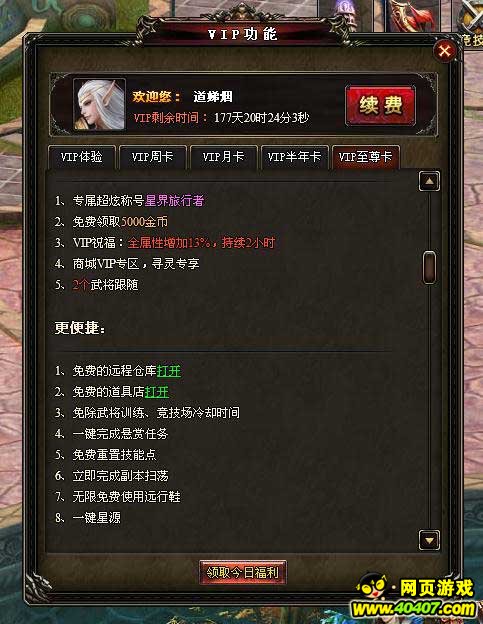Select the VIP至尊卡 tab
This screenshot has height=624, width=483.
click(366, 157)
